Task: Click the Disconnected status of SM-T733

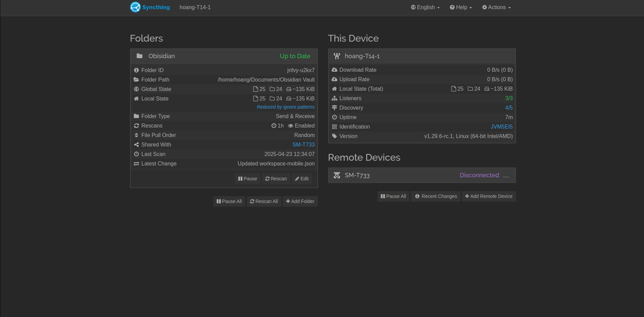Action: (x=479, y=175)
